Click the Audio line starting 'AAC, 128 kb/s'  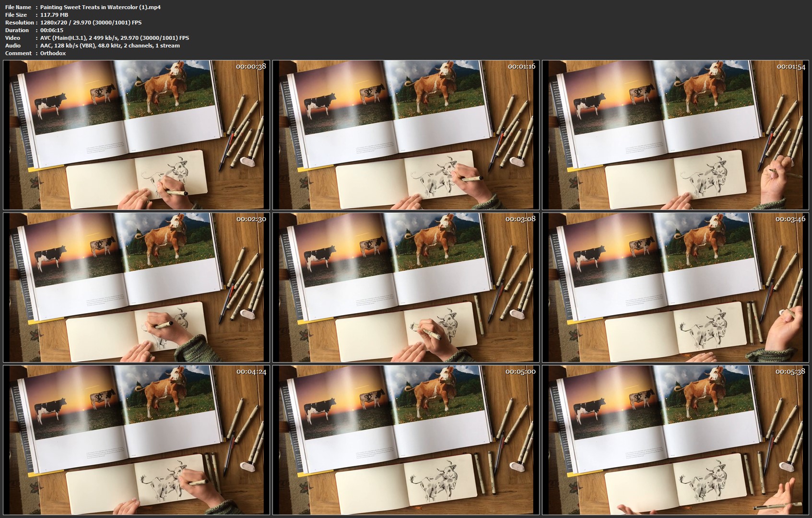110,46
